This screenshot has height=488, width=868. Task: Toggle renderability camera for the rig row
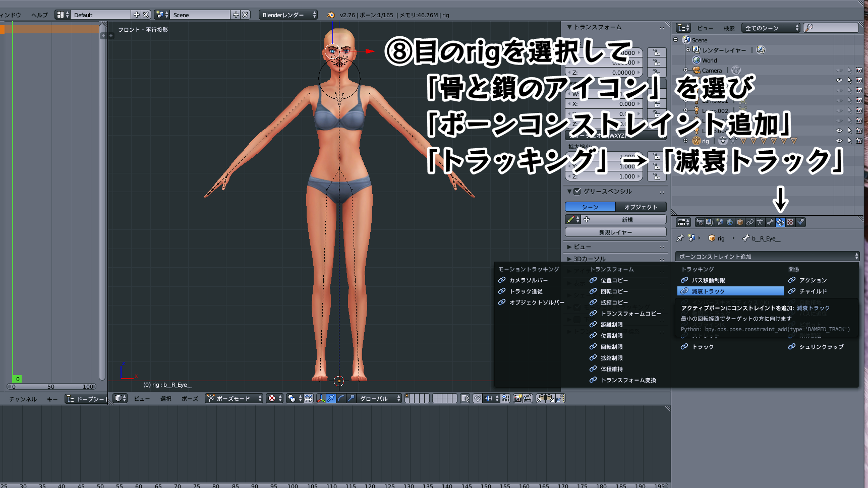[859, 141]
